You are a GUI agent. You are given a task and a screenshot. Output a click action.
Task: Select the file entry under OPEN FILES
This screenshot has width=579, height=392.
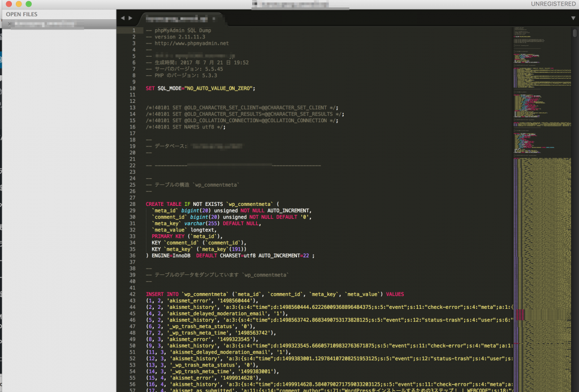pos(59,24)
